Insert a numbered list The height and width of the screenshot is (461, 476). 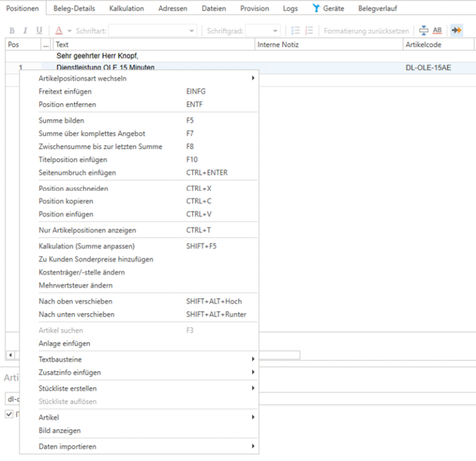click(x=309, y=30)
